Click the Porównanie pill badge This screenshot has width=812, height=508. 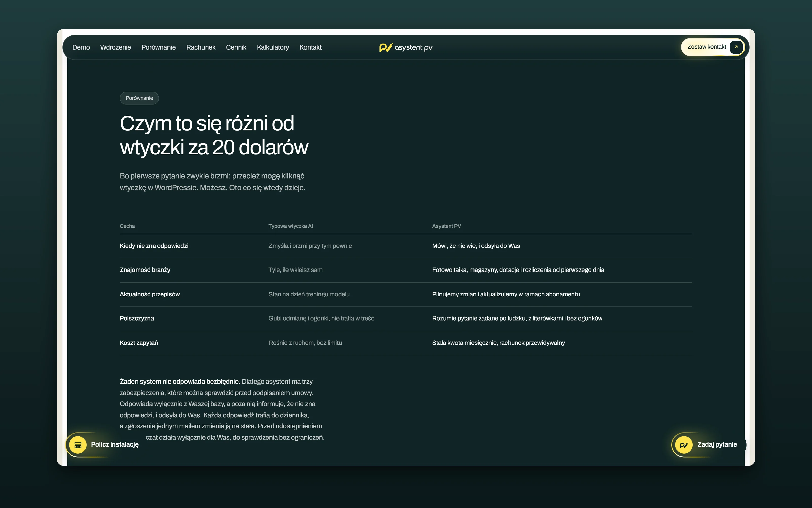(139, 98)
